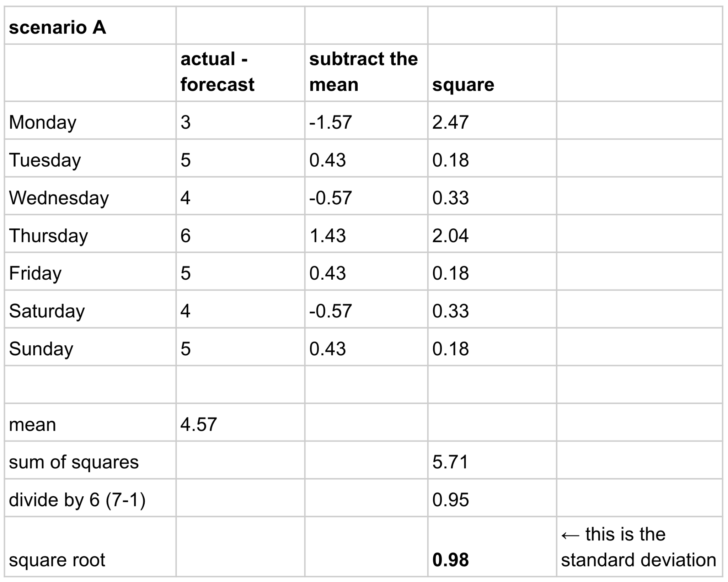Select the Monday row label

tap(43, 122)
